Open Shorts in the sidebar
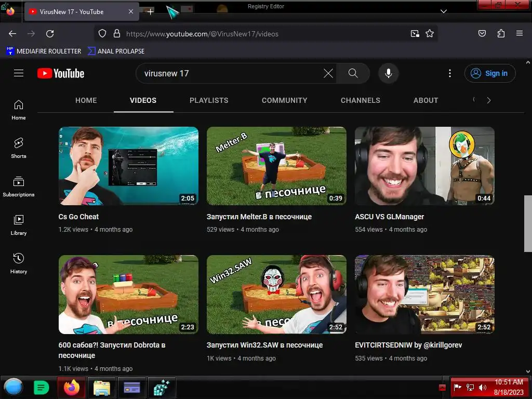532x399 pixels. (19, 148)
